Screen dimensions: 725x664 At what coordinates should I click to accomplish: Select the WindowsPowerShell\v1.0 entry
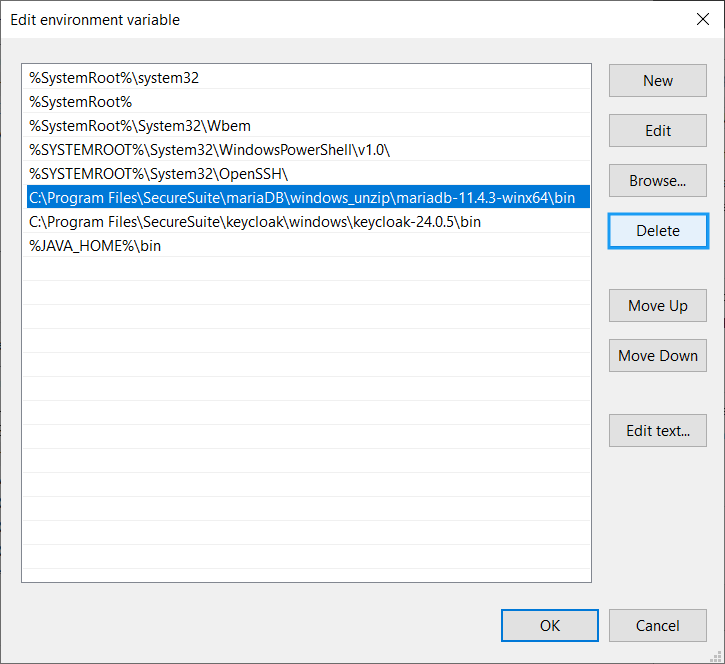[308, 150]
